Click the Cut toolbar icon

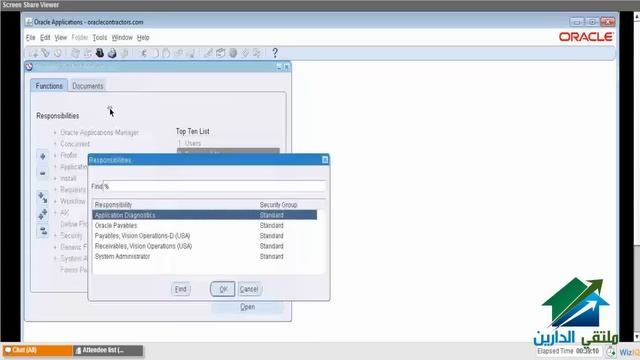click(143, 53)
